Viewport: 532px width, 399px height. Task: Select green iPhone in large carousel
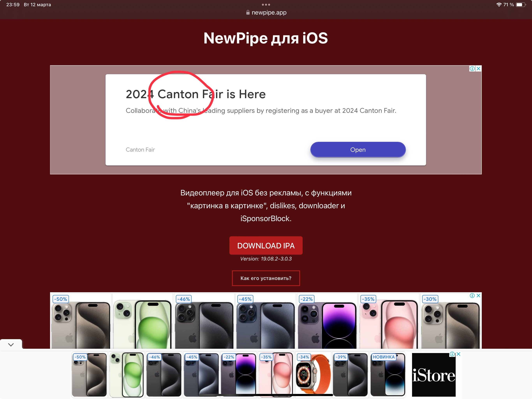pos(142,321)
